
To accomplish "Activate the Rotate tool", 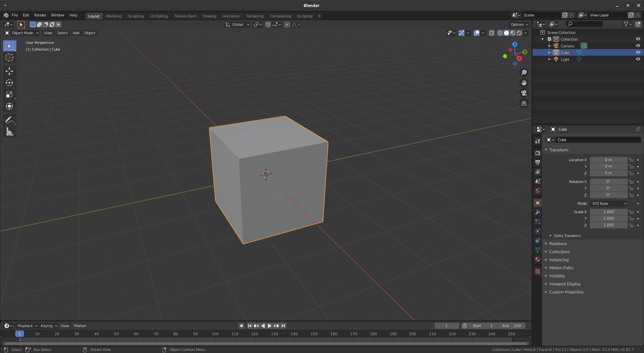I will [9, 83].
